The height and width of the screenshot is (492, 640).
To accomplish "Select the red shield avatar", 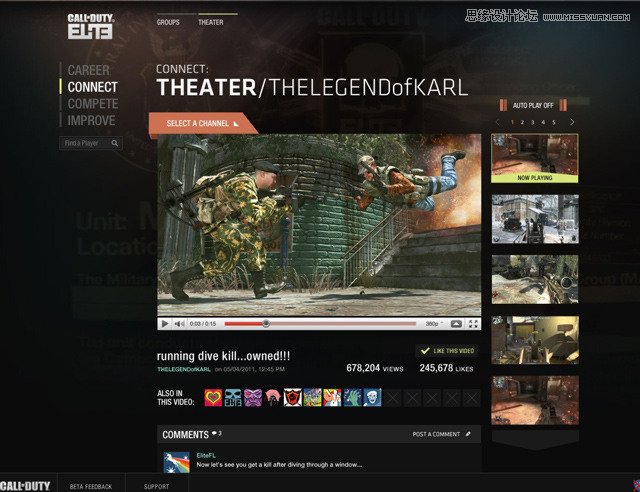I will (293, 397).
